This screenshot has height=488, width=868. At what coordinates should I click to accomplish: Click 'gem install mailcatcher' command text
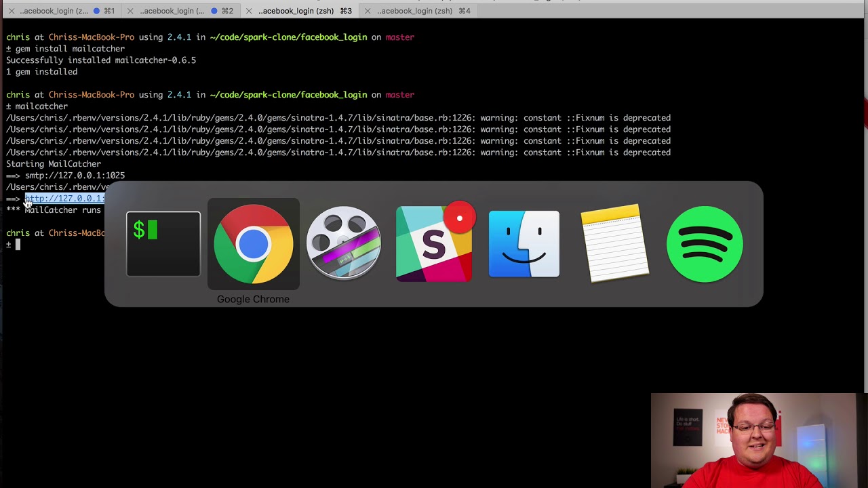pyautogui.click(x=70, y=49)
